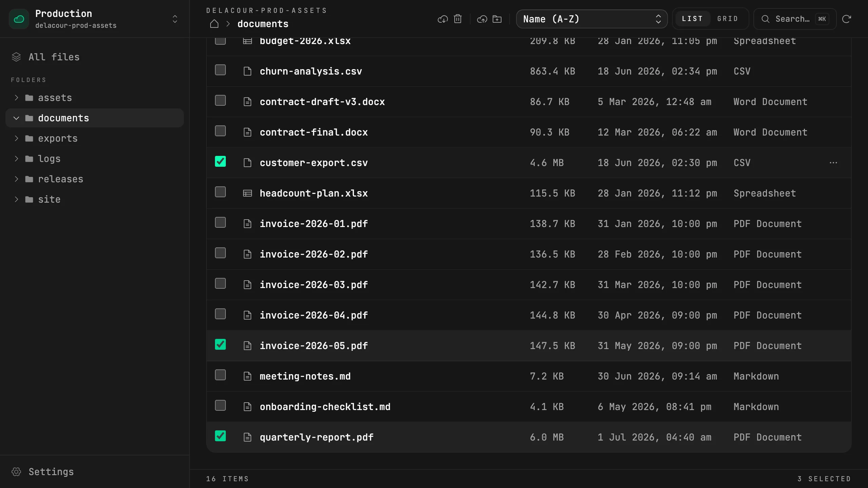Expand the exports folder chevron
Image resolution: width=868 pixels, height=488 pixels.
coord(16,138)
